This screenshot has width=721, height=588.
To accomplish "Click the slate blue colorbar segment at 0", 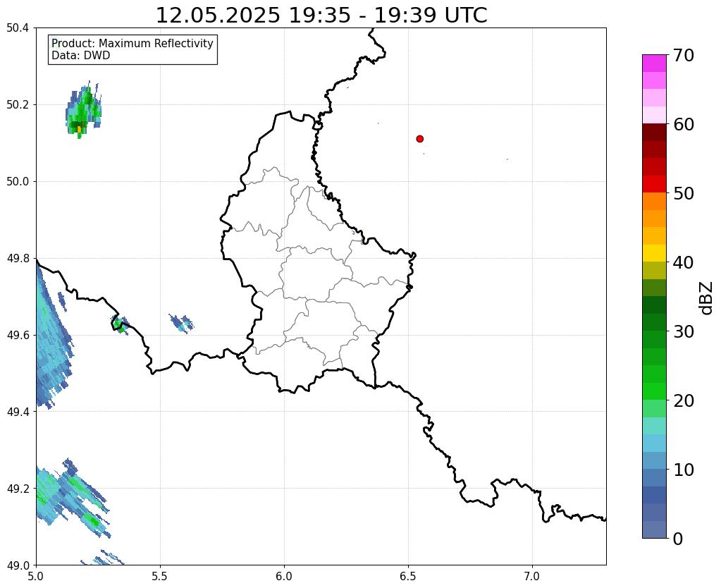I will pos(654,529).
